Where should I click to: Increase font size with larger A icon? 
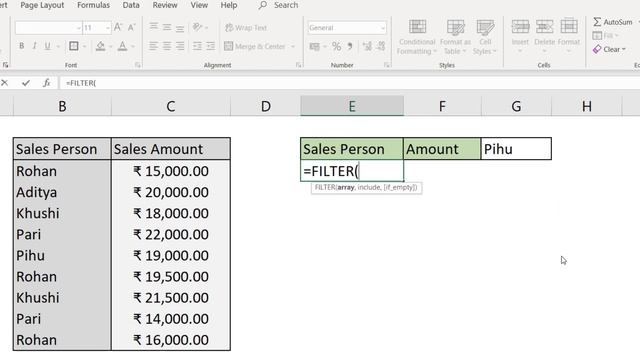[118, 28]
